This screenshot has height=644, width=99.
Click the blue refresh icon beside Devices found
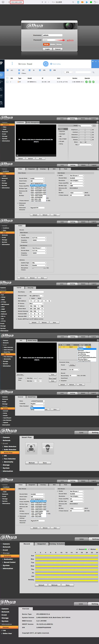point(45,64)
